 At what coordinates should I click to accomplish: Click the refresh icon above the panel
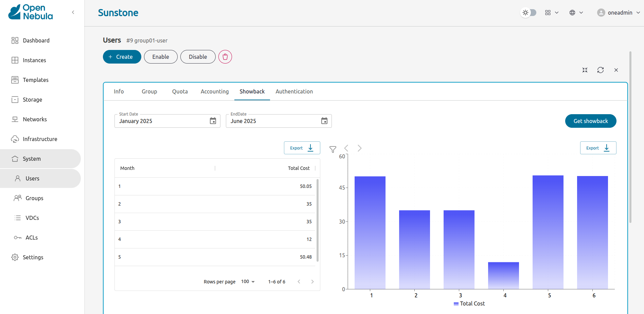pos(600,70)
